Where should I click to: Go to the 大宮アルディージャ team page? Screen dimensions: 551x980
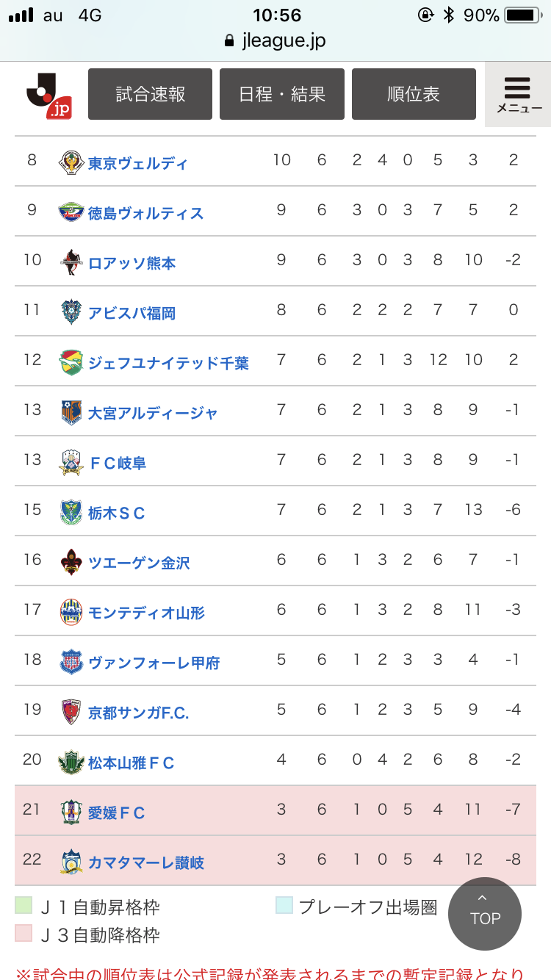tap(153, 413)
